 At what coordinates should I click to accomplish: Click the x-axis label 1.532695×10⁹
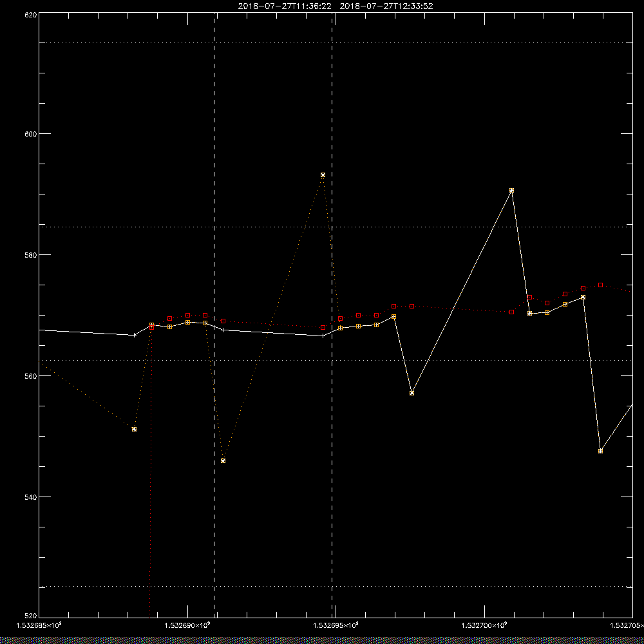click(336, 625)
